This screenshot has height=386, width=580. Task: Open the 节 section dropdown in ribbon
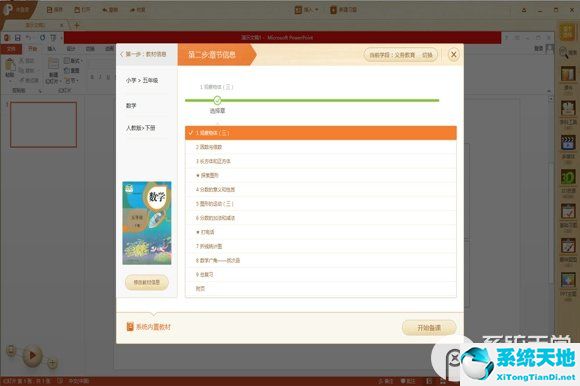(71, 80)
